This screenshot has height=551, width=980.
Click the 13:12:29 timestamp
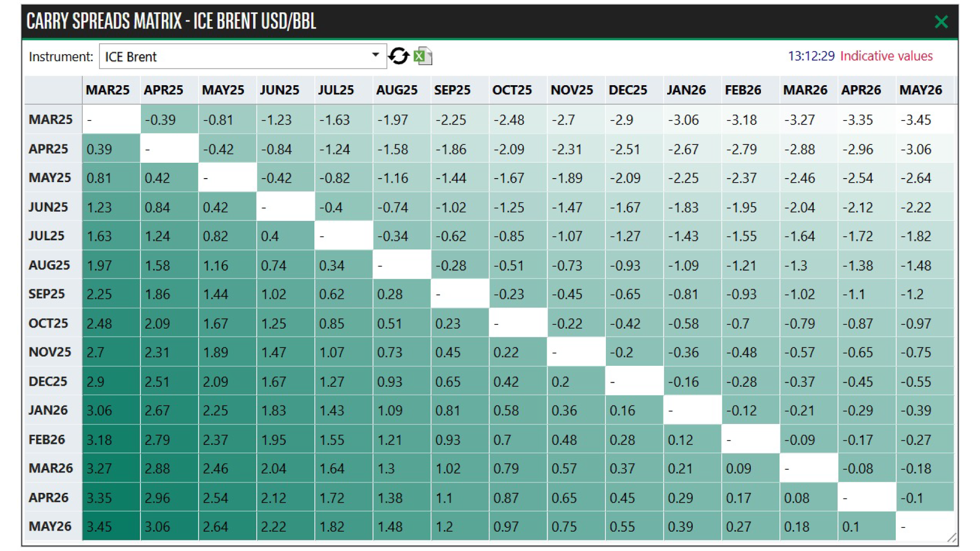point(812,56)
